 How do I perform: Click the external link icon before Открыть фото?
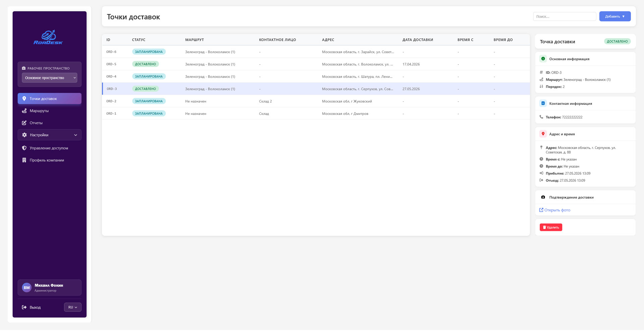pyautogui.click(x=541, y=210)
